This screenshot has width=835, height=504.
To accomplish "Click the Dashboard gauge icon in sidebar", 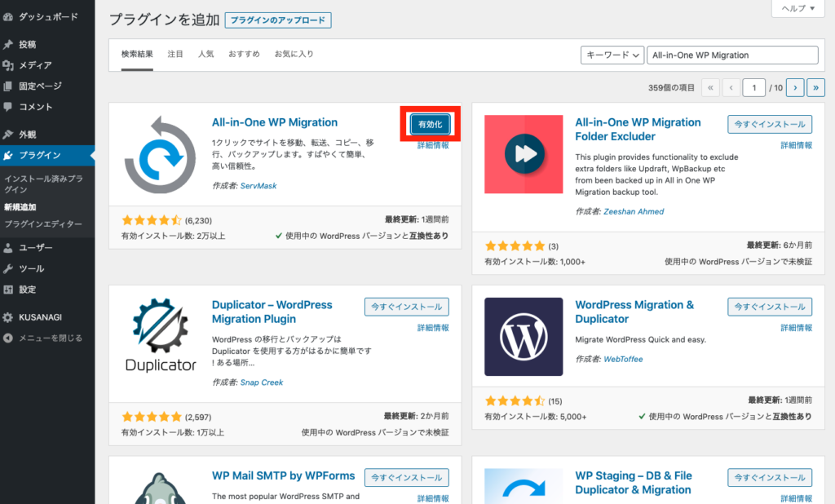I will coord(7,17).
